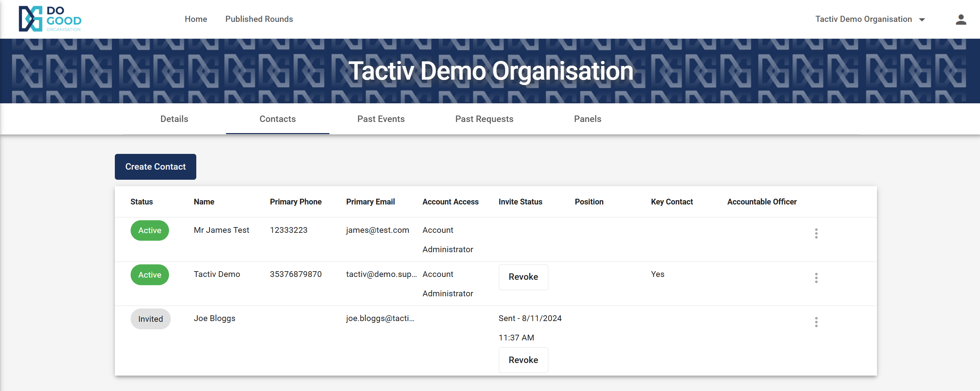Viewport: 980px width, 391px height.
Task: Click the Status column header
Action: 141,202
